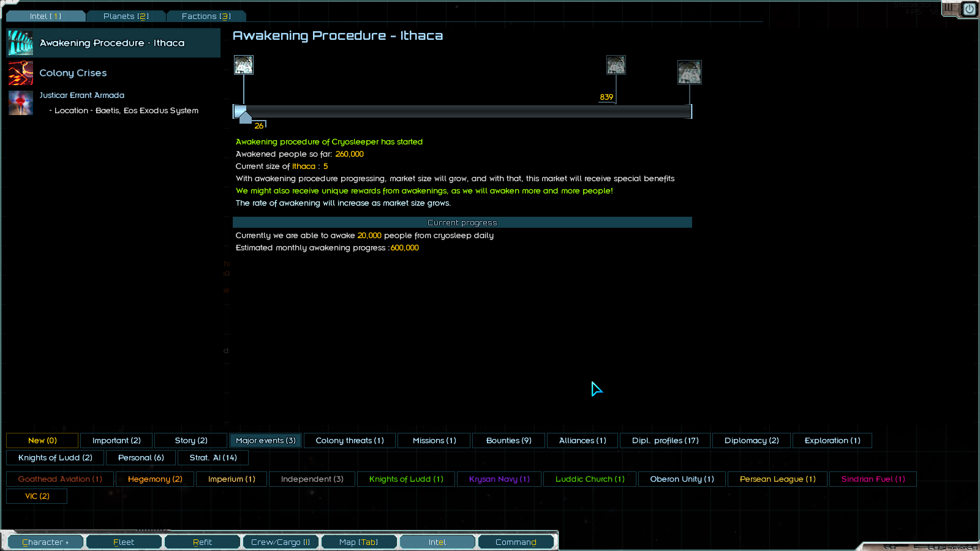980x551 pixels.
Task: Switch to the Planets tab
Action: (126, 16)
